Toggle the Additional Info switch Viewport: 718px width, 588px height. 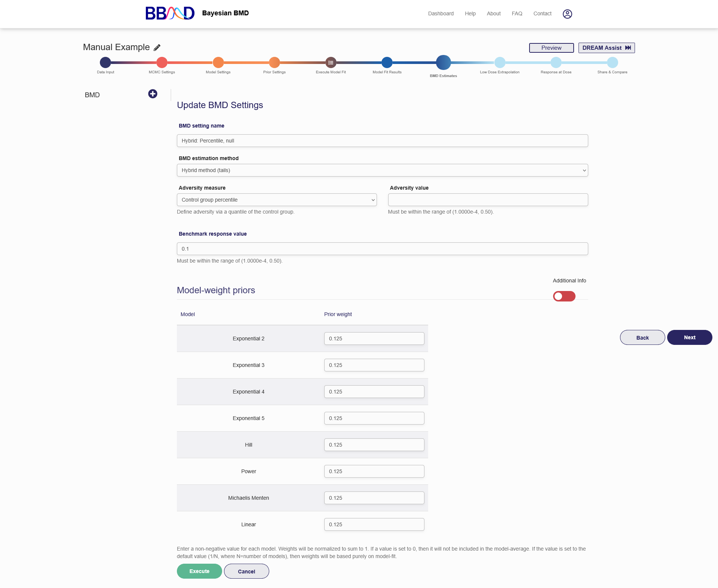click(x=564, y=296)
